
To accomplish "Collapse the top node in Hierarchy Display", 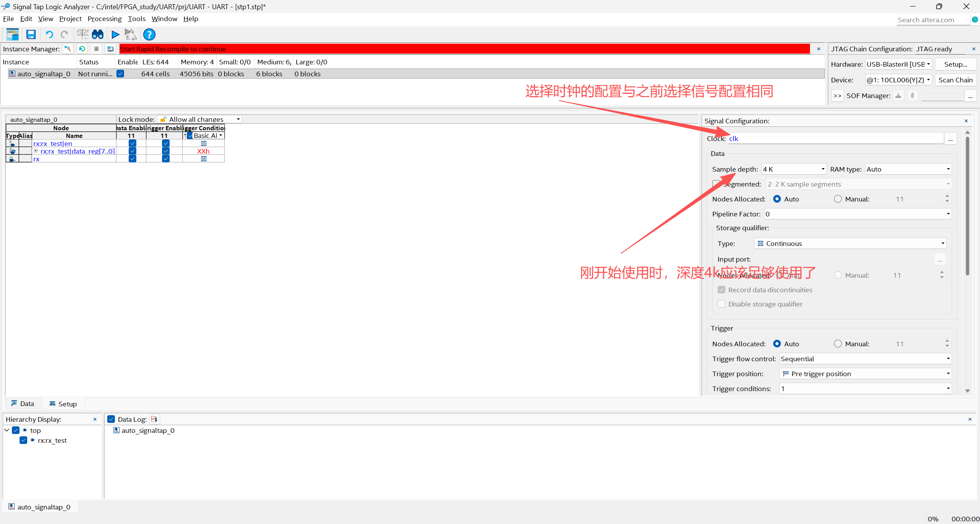I will (x=7, y=430).
